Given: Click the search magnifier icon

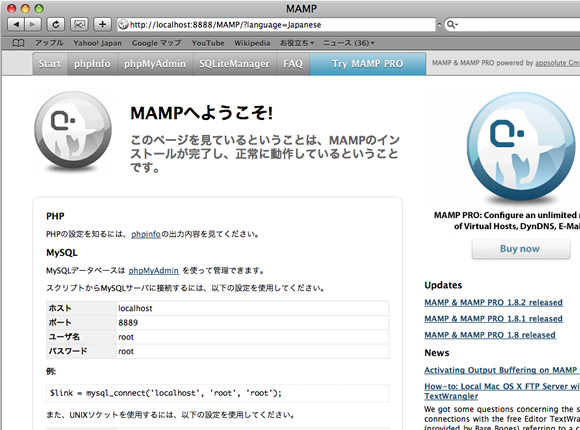Looking at the screenshot, I should [451, 25].
